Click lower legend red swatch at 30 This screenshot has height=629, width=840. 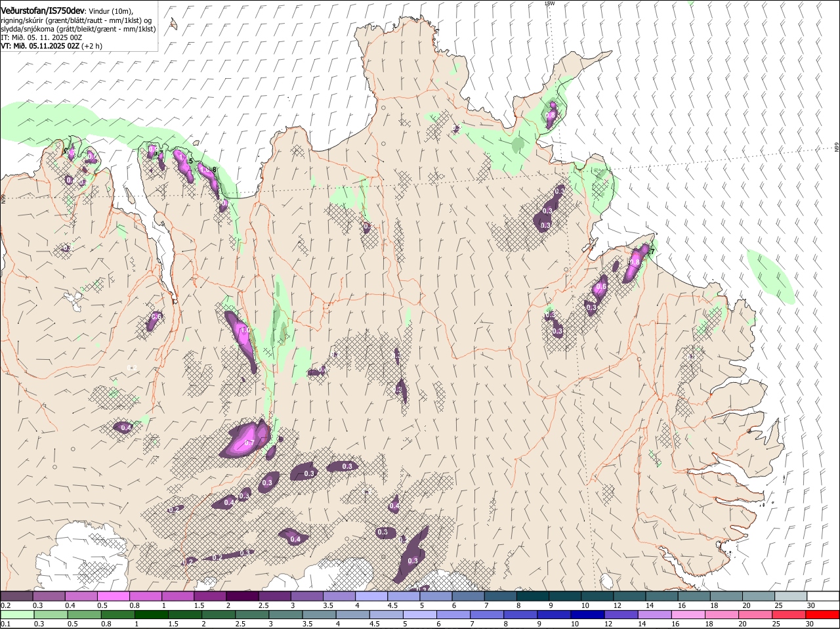[823, 615]
